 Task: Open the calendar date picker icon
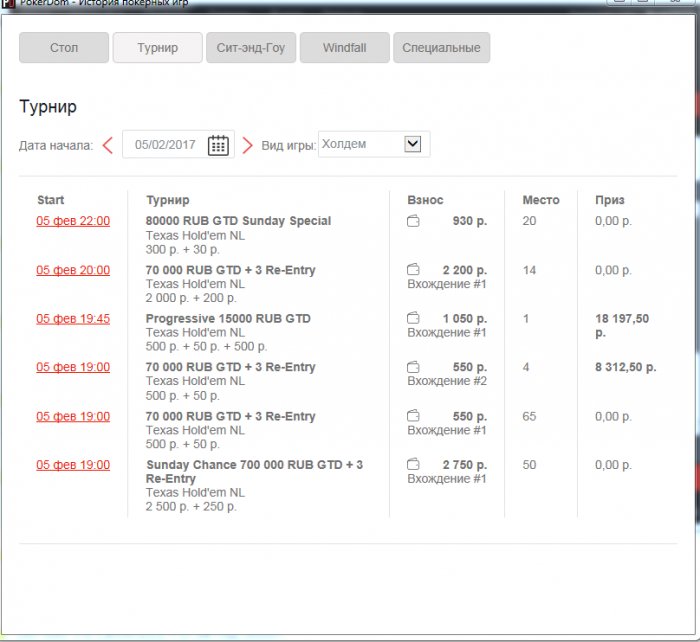pyautogui.click(x=218, y=145)
